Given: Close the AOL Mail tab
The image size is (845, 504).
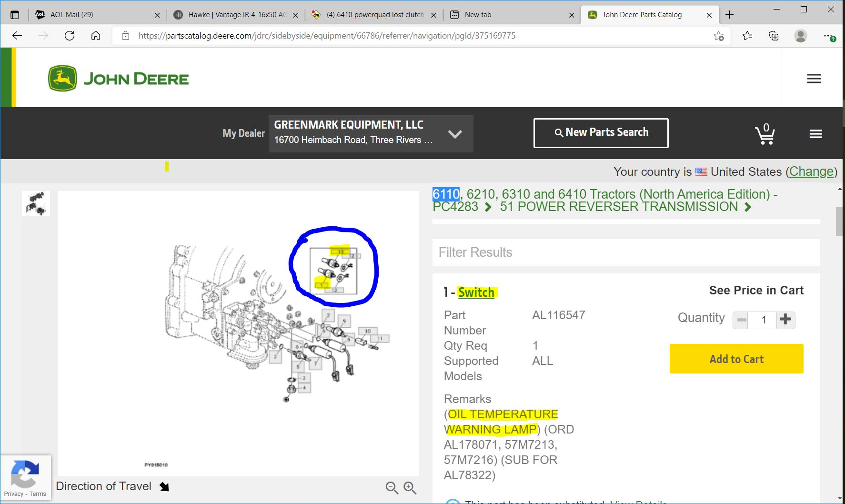Looking at the screenshot, I should point(157,15).
